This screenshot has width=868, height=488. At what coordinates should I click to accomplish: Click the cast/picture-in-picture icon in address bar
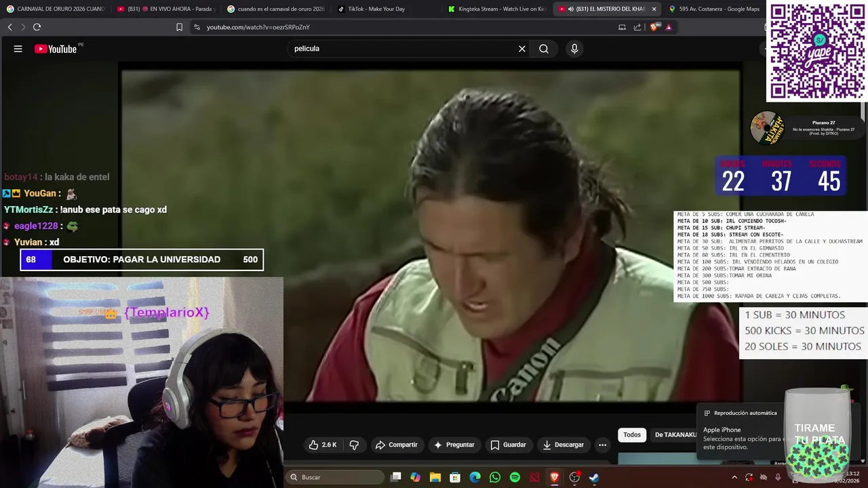tap(622, 27)
